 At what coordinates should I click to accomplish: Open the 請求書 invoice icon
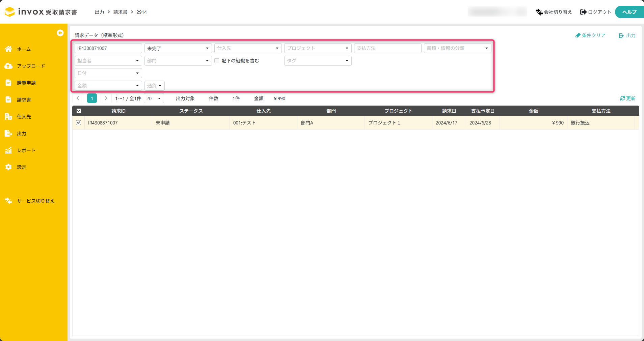coord(8,100)
